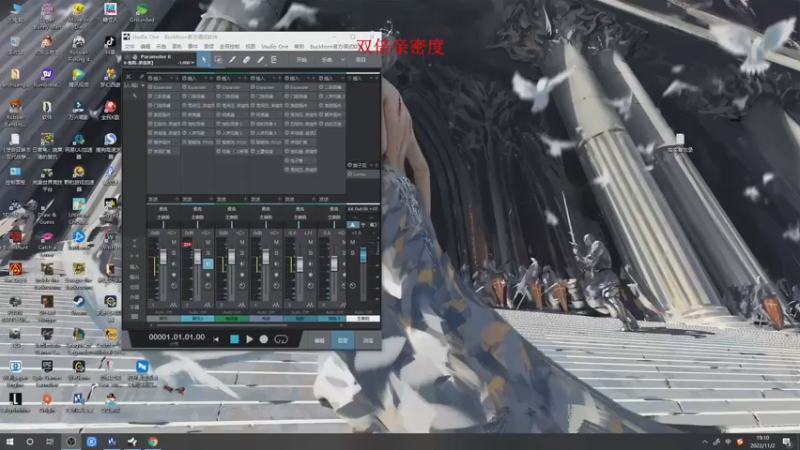Start playback with the Play button
Screen dimensions: 800x450
[249, 339]
